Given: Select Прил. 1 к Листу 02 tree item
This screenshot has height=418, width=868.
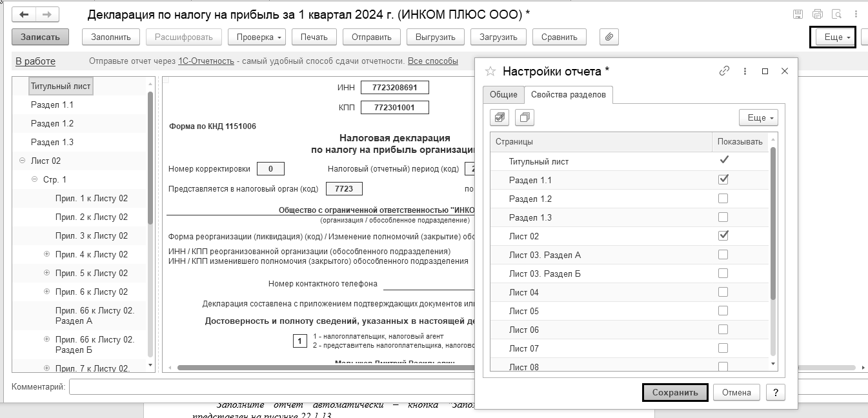Looking at the screenshot, I should (92, 198).
